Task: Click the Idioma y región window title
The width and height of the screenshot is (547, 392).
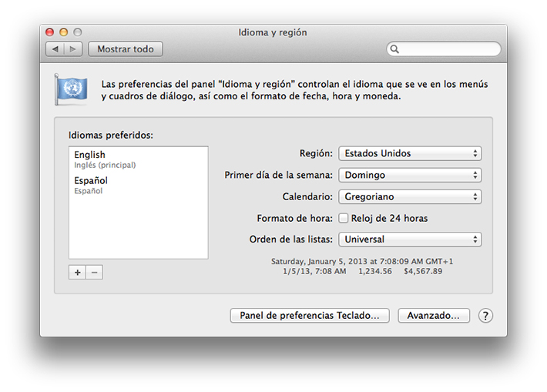Action: coord(273,32)
